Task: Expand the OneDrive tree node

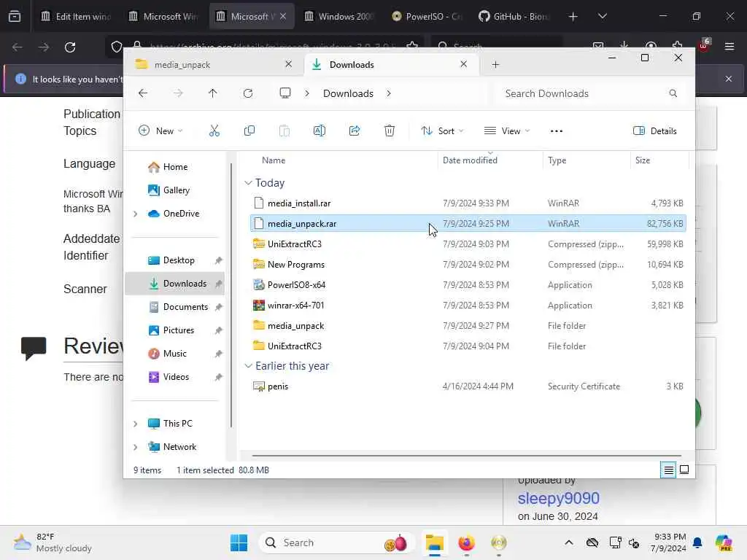Action: click(x=135, y=214)
